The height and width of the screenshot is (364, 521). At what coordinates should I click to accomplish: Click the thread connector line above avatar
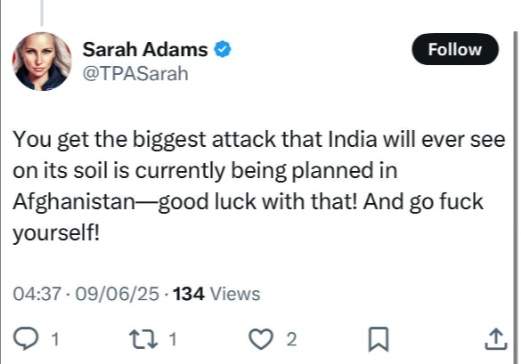point(42,13)
